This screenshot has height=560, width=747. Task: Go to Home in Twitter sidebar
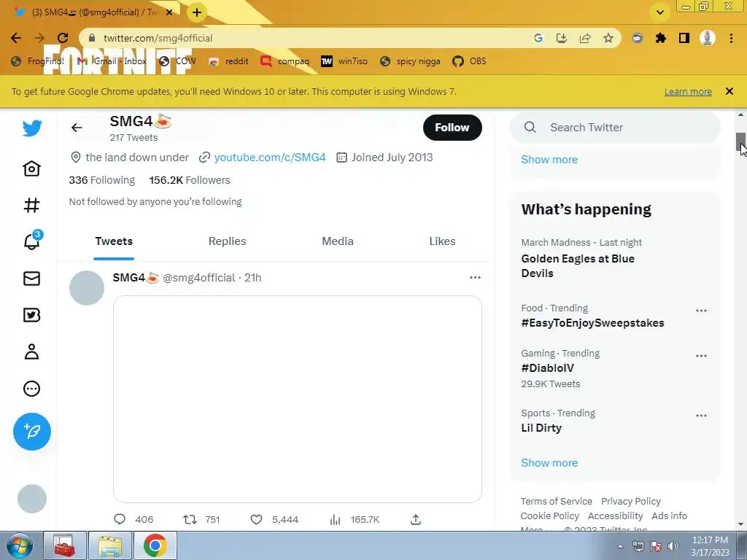point(32,168)
